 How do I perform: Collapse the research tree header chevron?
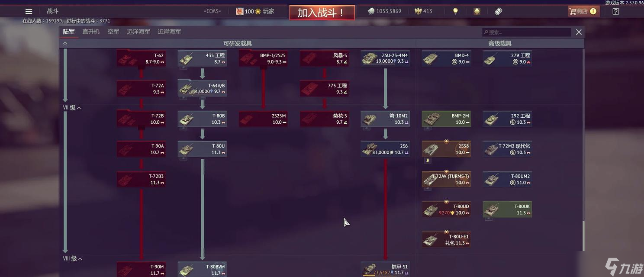click(65, 43)
